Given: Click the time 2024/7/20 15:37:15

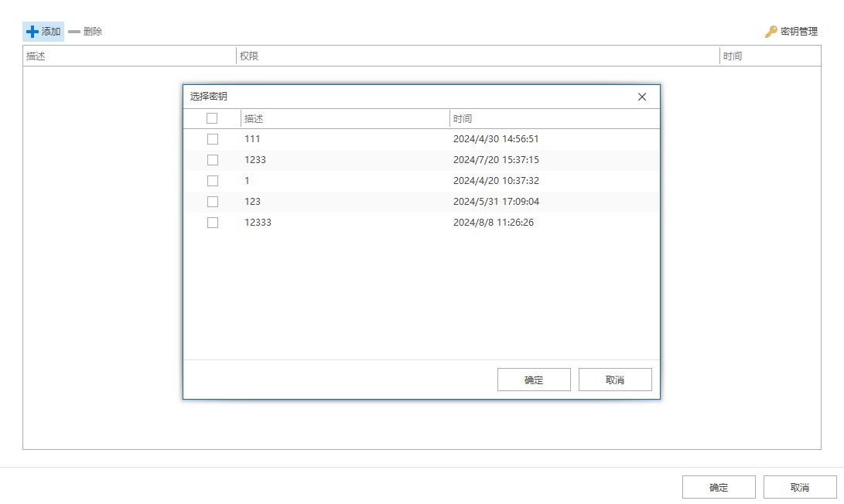Looking at the screenshot, I should [x=496, y=160].
